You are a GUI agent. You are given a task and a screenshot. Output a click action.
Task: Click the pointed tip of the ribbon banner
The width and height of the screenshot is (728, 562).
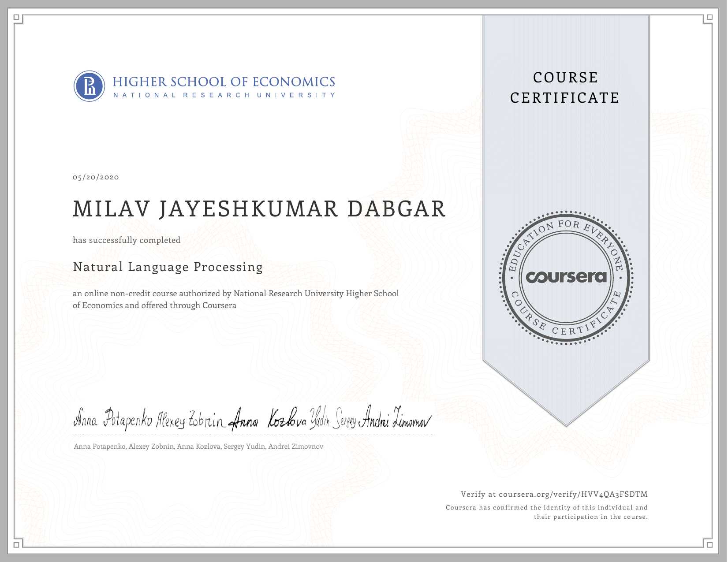[x=566, y=424]
